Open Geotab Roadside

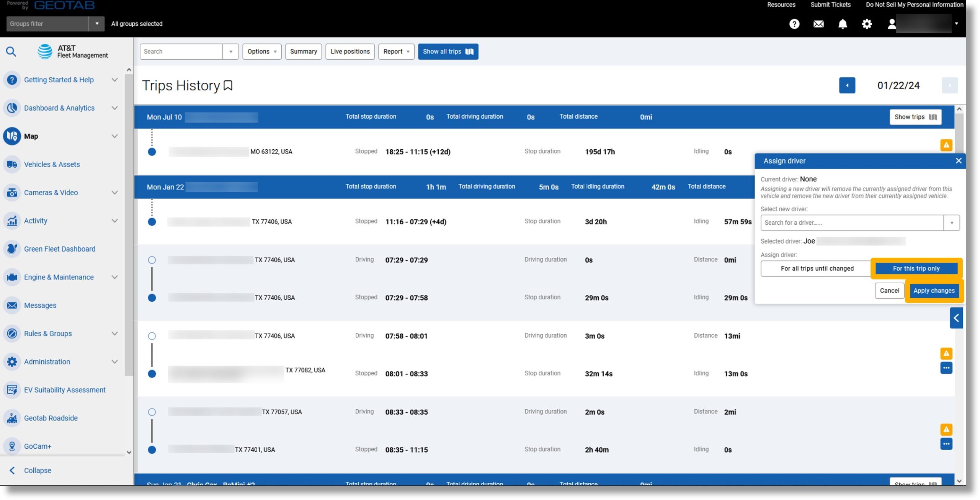[51, 418]
